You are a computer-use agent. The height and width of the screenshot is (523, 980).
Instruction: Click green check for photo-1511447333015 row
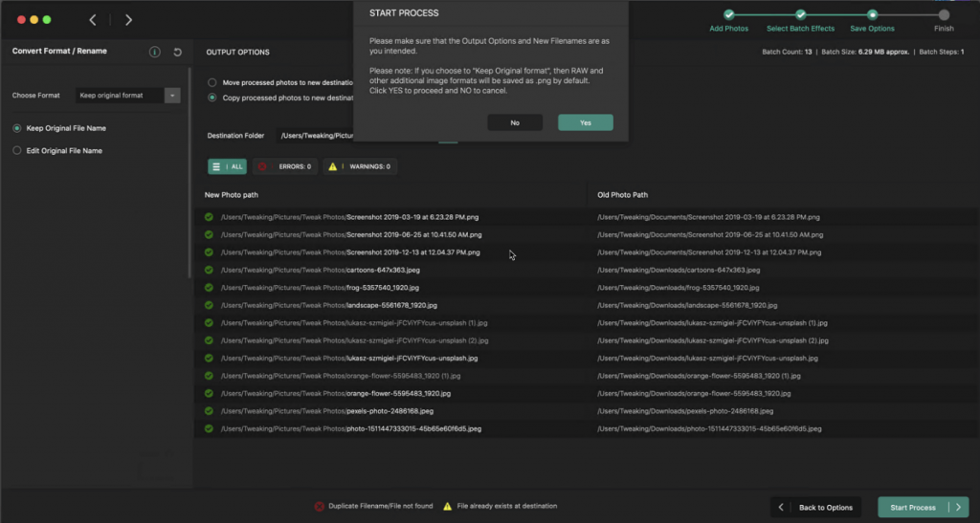tap(209, 428)
